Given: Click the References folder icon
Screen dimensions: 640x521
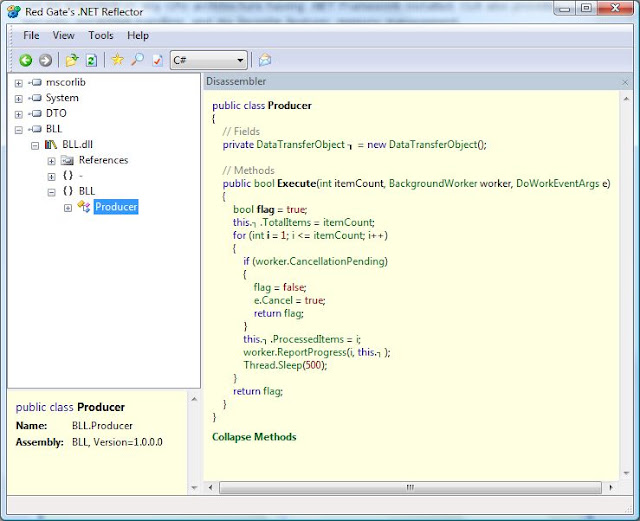Looking at the screenshot, I should tap(67, 160).
